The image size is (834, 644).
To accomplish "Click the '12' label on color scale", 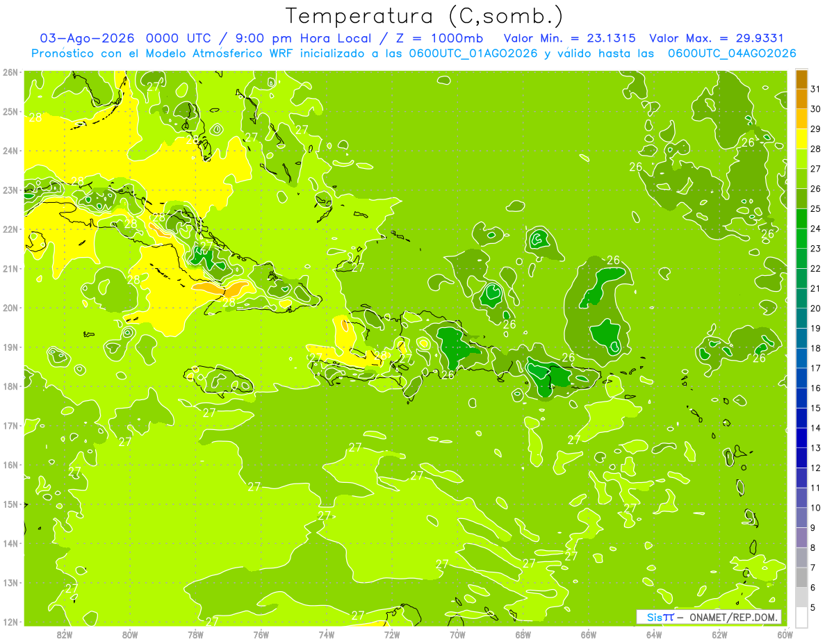I will pyautogui.click(x=816, y=468).
